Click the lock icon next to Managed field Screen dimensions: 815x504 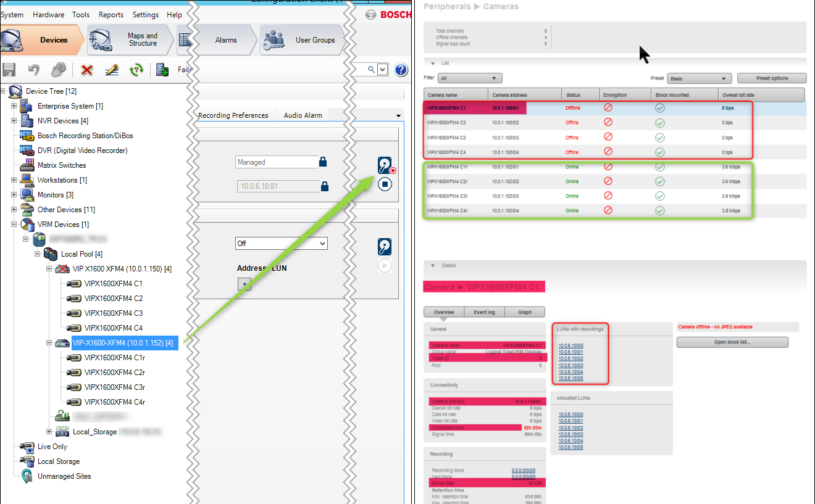pos(323,162)
